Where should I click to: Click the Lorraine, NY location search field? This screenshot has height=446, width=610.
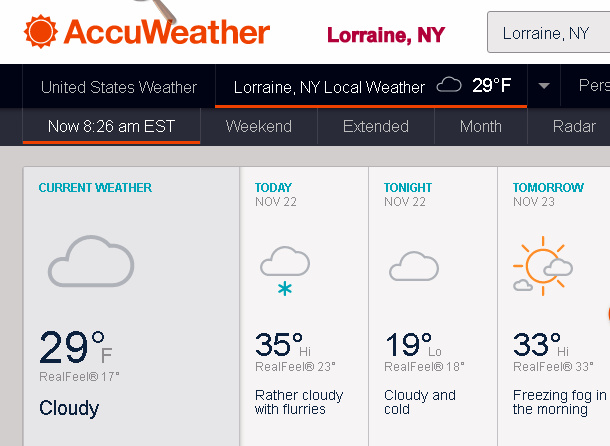[x=548, y=33]
